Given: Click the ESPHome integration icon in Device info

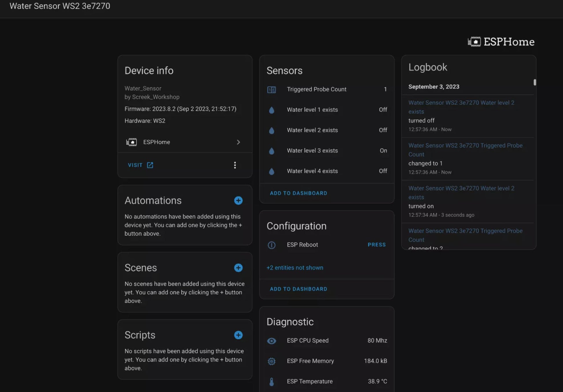Looking at the screenshot, I should [131, 142].
